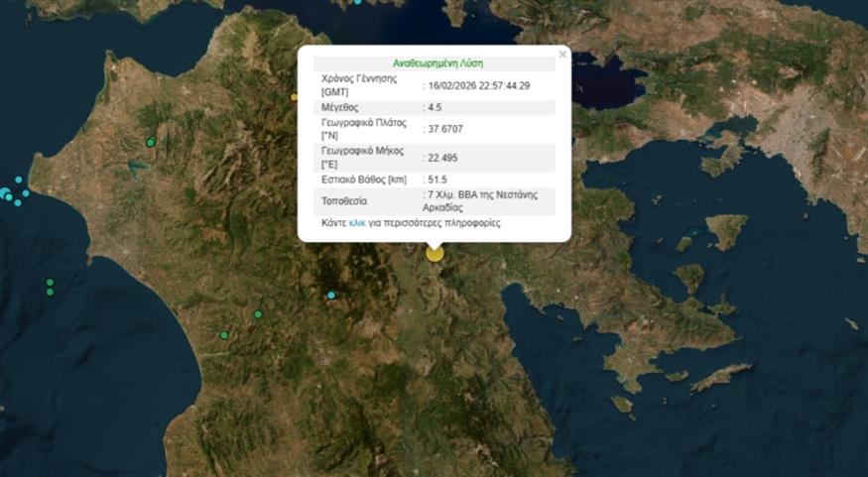Click the large yellow earthquake marker below popup
This screenshot has height=477, width=868.
tap(434, 253)
